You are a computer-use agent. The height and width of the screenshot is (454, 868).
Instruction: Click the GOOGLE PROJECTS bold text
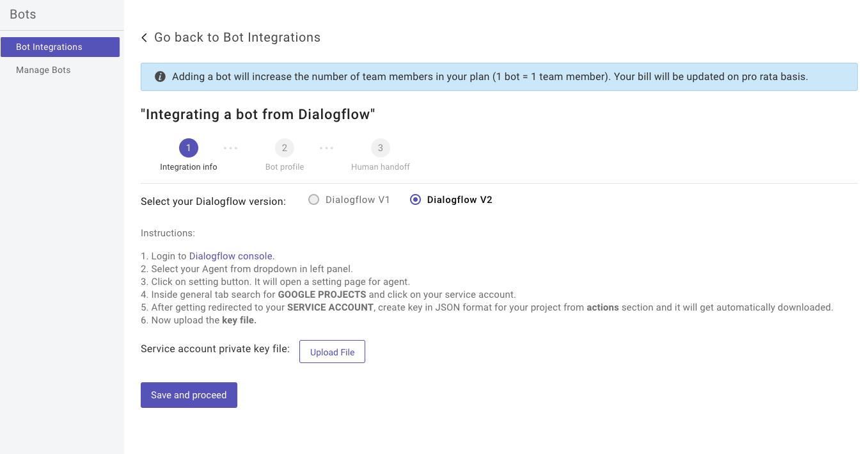coord(322,295)
